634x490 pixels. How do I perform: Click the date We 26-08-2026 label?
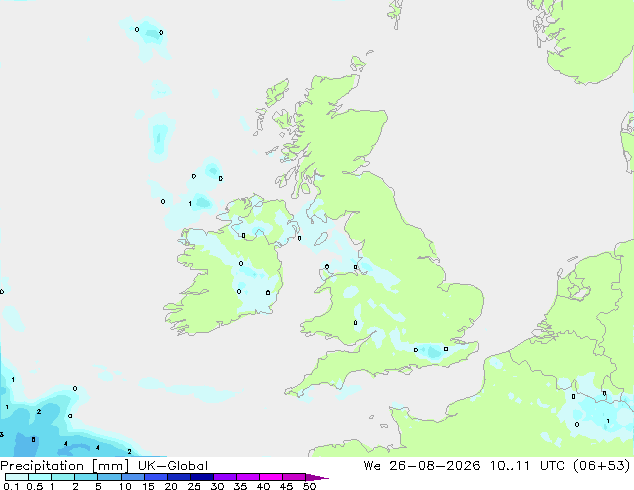pyautogui.click(x=422, y=466)
